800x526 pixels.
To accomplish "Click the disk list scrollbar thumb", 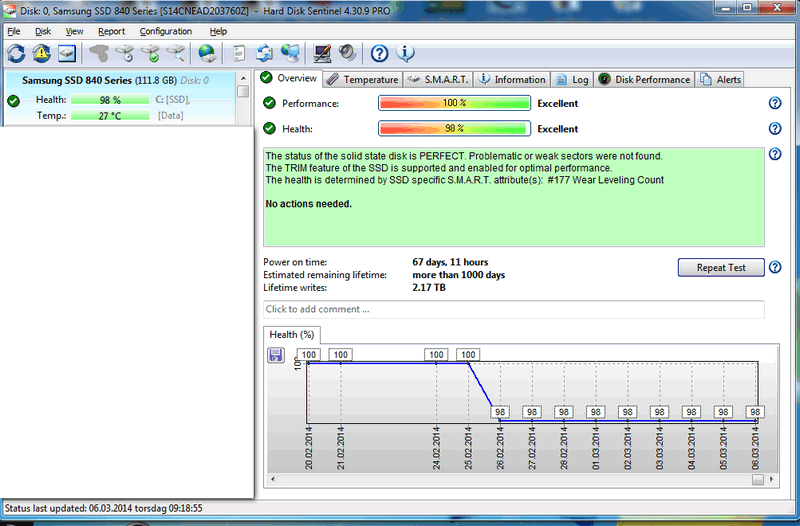I will (x=243, y=91).
